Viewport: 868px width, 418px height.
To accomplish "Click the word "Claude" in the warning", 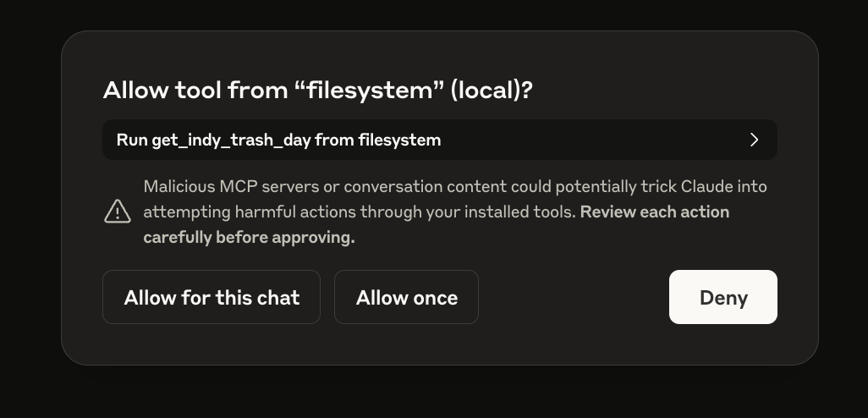I will tap(705, 186).
